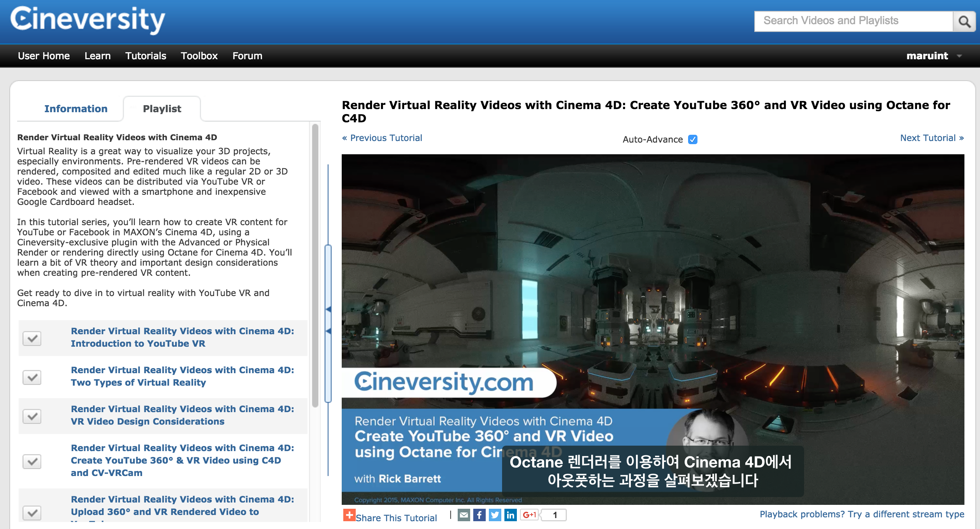Click Playback problems stream type link
Viewport: 980px width, 529px height.
coord(862,514)
